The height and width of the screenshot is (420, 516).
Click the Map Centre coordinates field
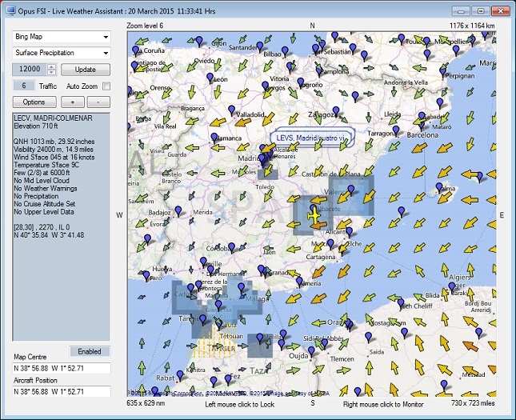tap(62, 368)
